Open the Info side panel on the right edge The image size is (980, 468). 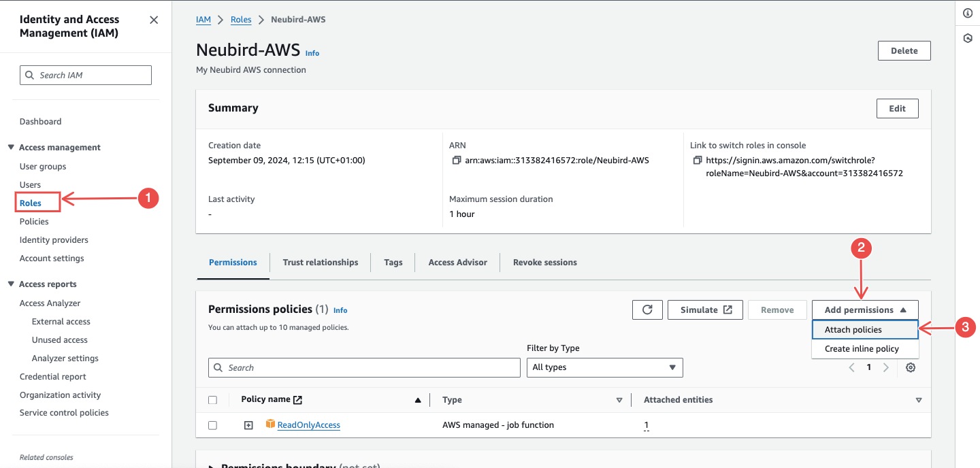[x=968, y=12]
